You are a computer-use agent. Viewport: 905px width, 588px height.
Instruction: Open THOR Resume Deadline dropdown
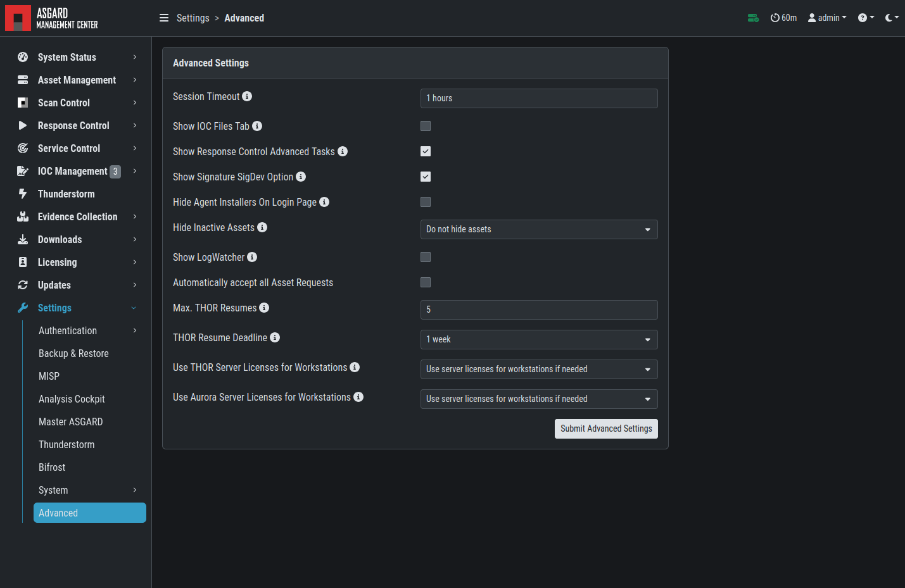point(539,339)
